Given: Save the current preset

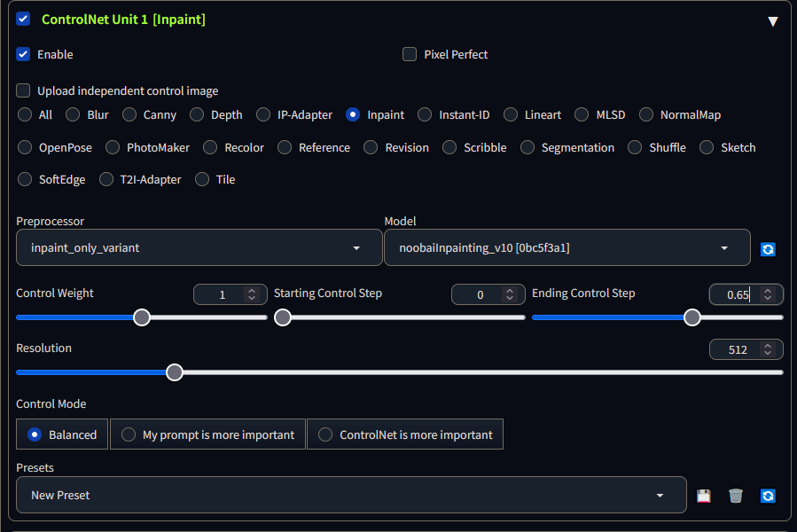Looking at the screenshot, I should tap(704, 496).
